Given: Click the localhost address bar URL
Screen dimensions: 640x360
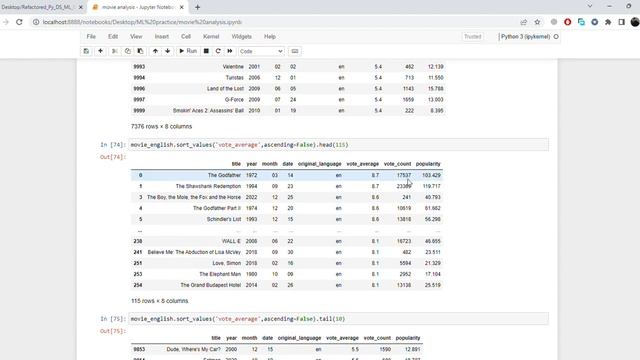Looking at the screenshot, I should (x=142, y=22).
